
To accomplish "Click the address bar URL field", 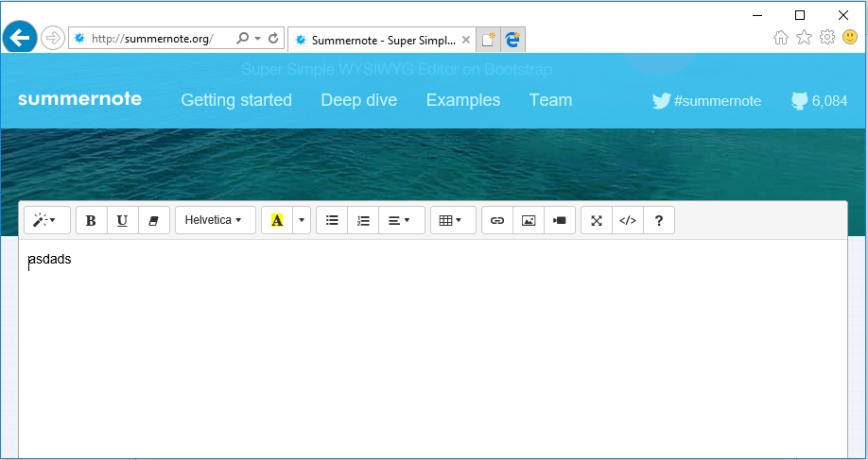I will coord(152,39).
